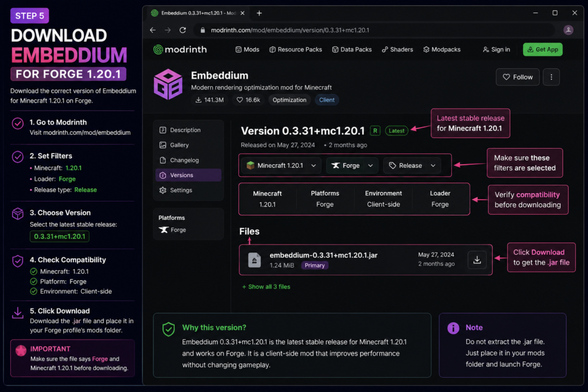Screen dimensions: 588x392
Task: Select the Versions sidebar tab
Action: coord(188,175)
